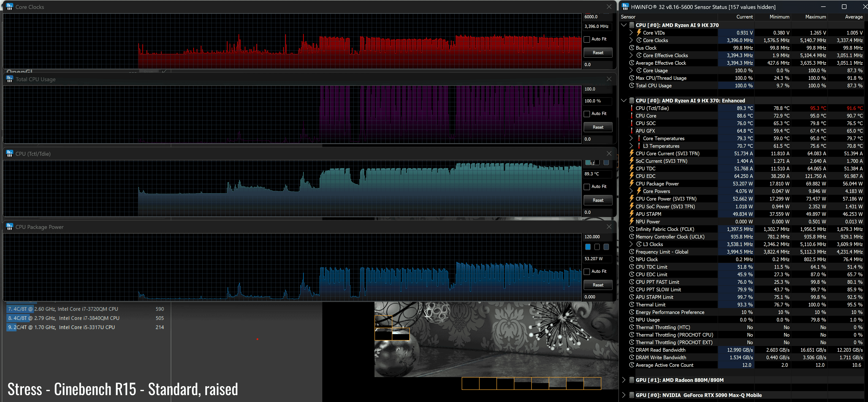868x402 pixels.
Task: Click the thermometer icon beside CPU (Tctl/Tdie) sensor
Action: pyautogui.click(x=632, y=108)
